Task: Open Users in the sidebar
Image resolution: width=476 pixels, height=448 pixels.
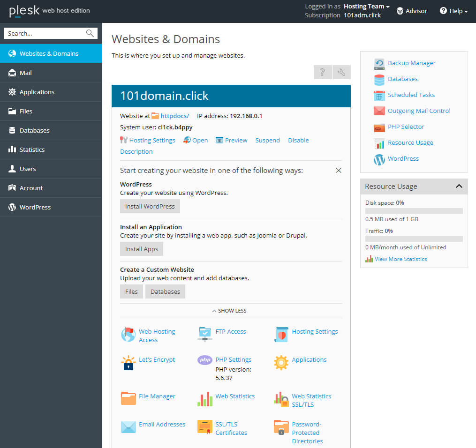Action: click(51, 169)
